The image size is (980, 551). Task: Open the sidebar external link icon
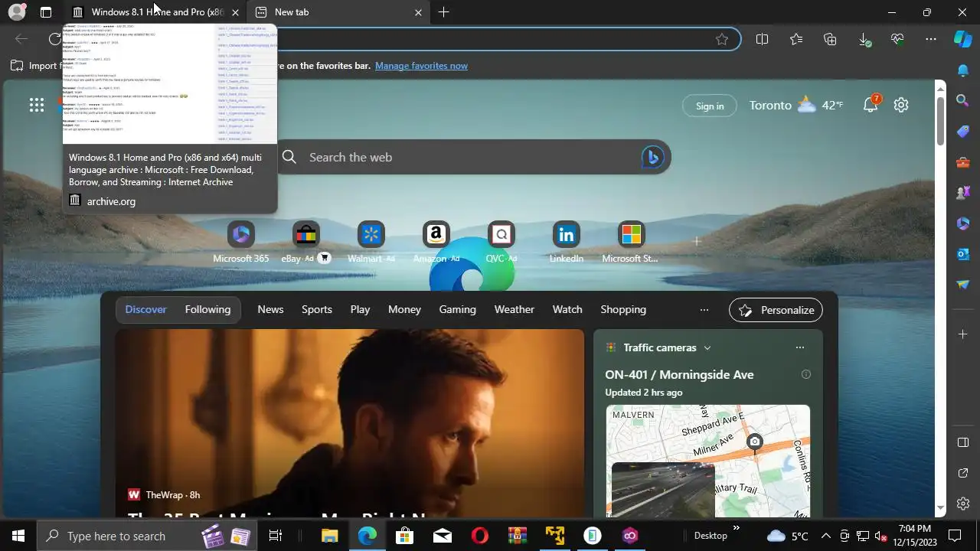coord(963,473)
